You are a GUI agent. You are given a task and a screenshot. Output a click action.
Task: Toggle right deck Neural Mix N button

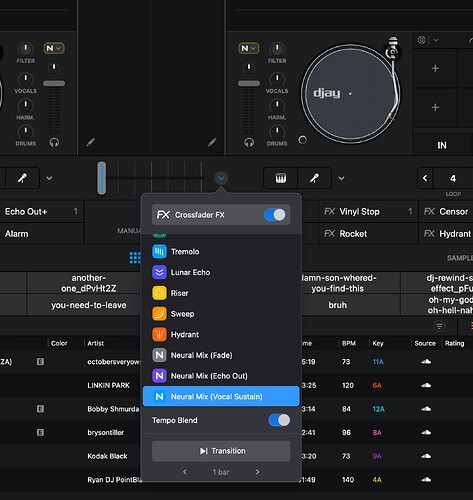pyautogui.click(x=248, y=48)
